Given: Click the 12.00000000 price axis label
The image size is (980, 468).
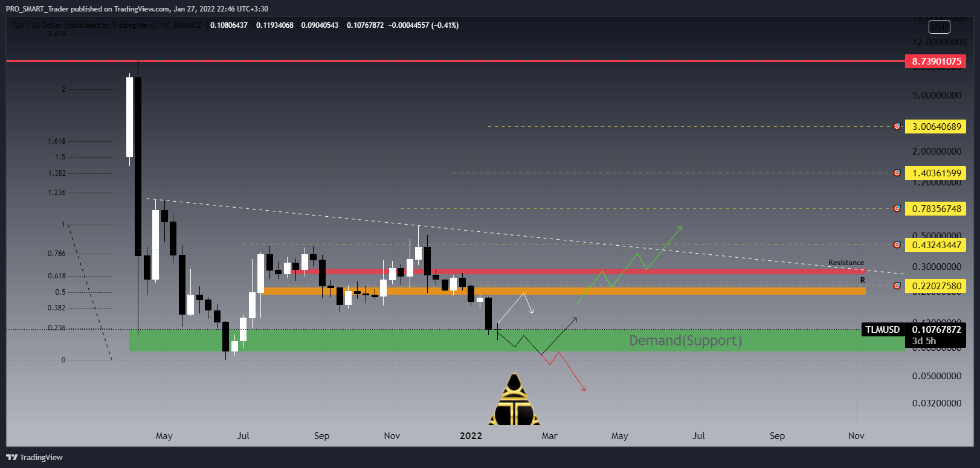Looking at the screenshot, I should [x=939, y=42].
